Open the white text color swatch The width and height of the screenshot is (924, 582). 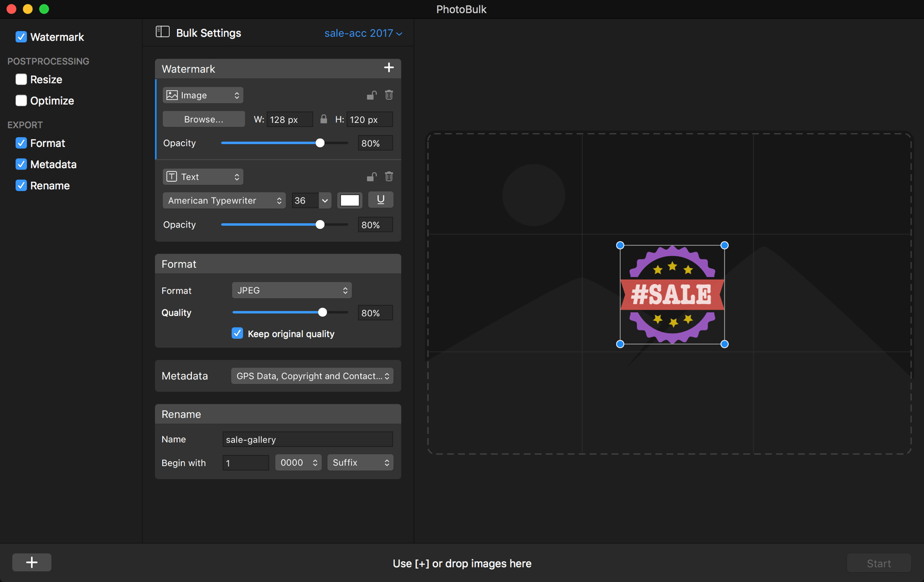[350, 200]
